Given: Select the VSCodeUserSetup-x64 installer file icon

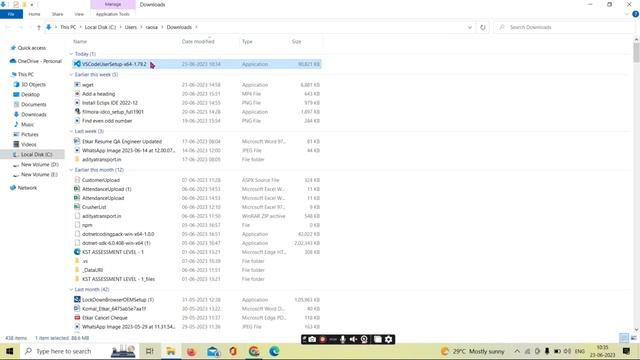Looking at the screenshot, I should (77, 64).
